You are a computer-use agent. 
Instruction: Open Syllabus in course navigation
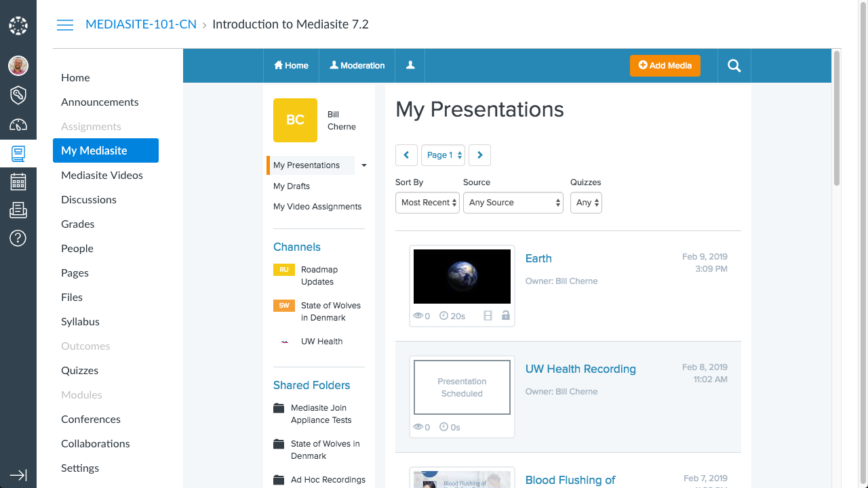pos(80,321)
